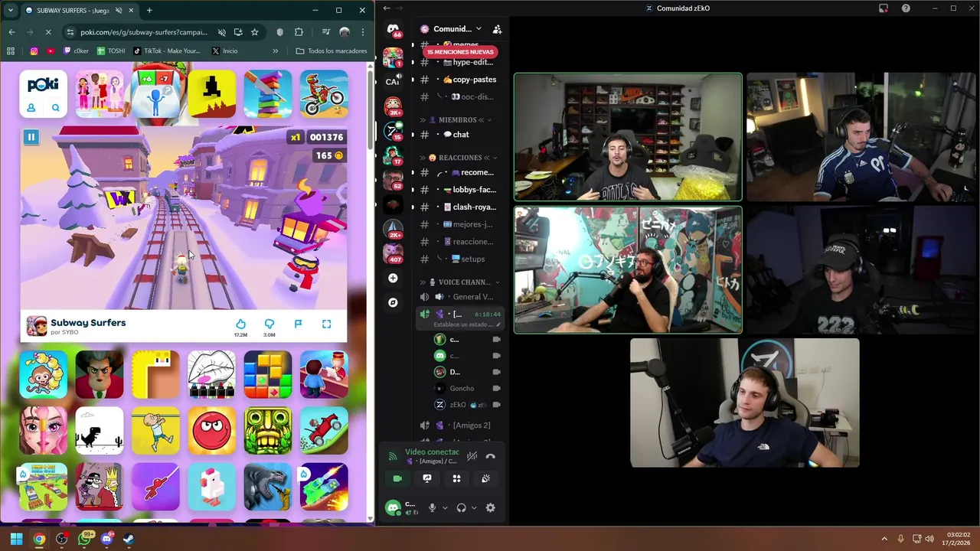Open Chrome extensions puzzle icon
Image resolution: width=980 pixels, height=551 pixels.
coord(299,32)
